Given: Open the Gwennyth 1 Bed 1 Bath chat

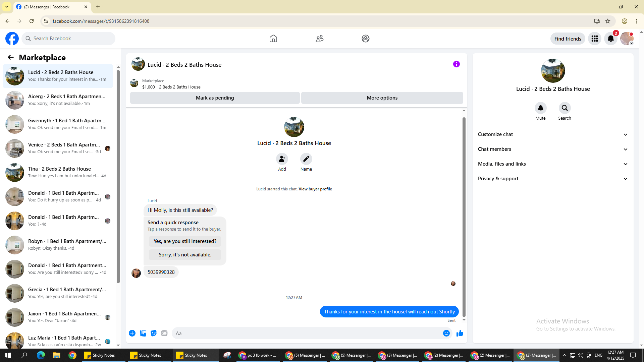Looking at the screenshot, I should pyautogui.click(x=58, y=124).
